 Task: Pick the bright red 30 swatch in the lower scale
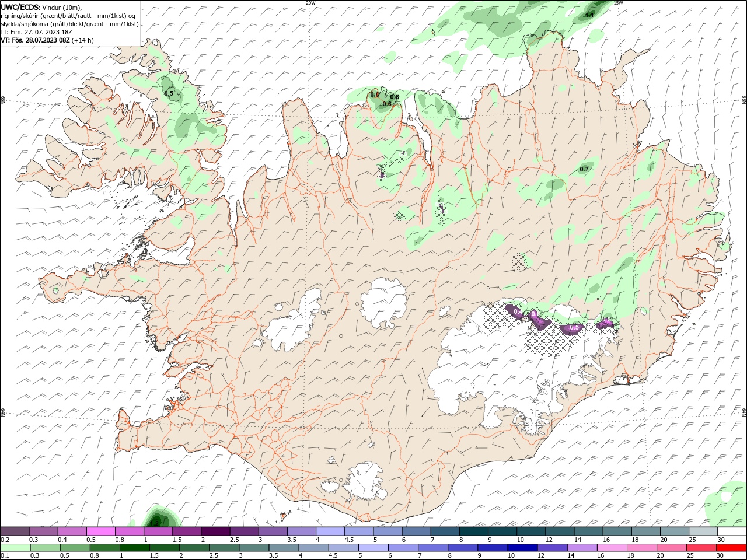(732, 548)
